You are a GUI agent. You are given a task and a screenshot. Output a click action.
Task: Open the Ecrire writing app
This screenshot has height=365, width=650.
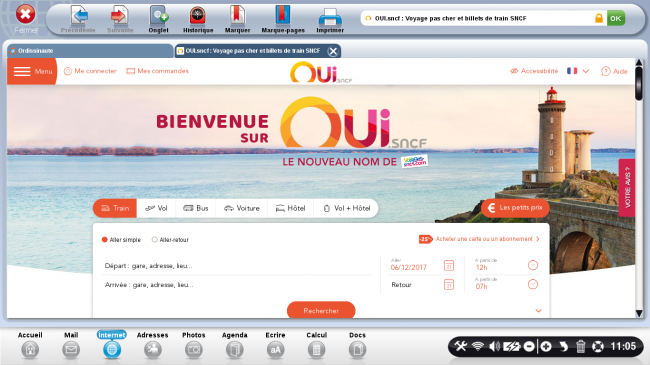coord(275,345)
